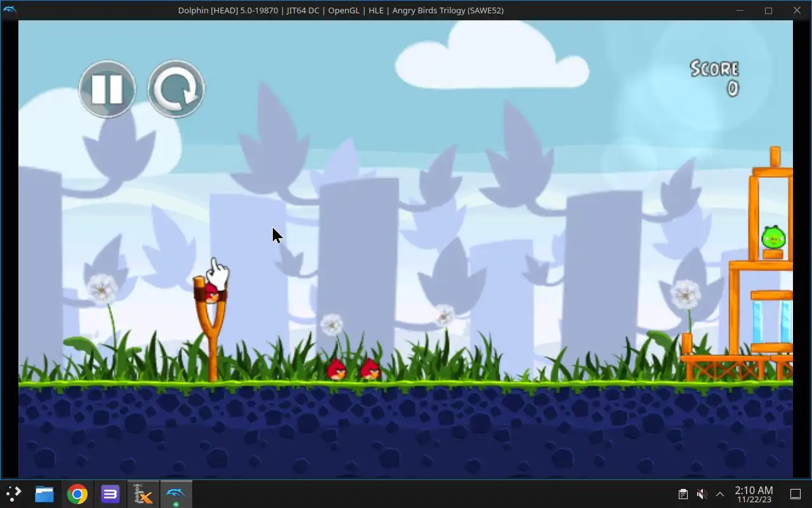Open the Dolphin window menu icon in the title bar
This screenshot has height=508, width=812.
tap(10, 10)
